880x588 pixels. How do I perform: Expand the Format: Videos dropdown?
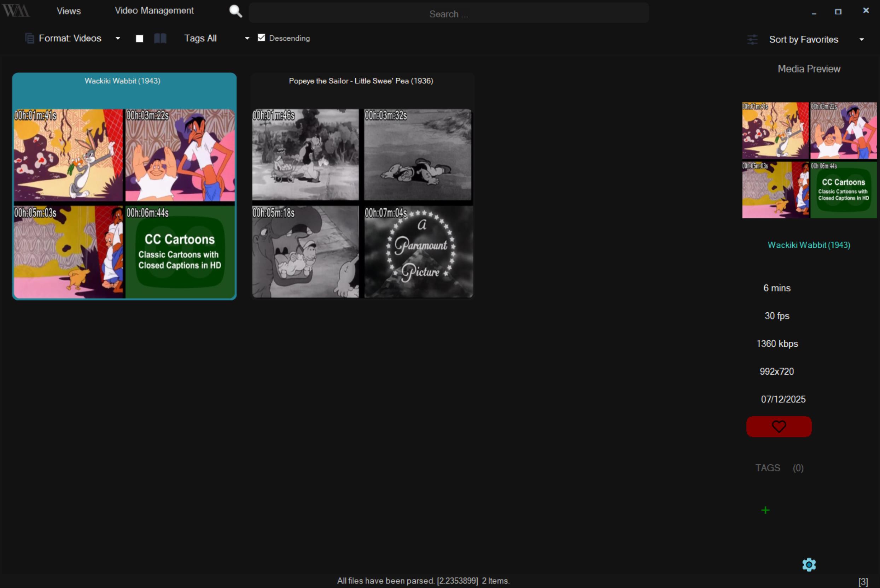(x=117, y=38)
